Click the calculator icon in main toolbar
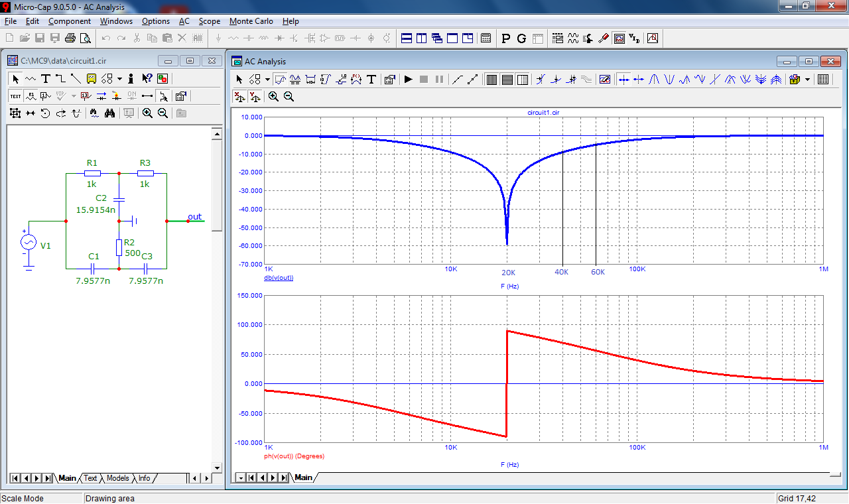Screen dimensions: 849x504 tap(486, 38)
